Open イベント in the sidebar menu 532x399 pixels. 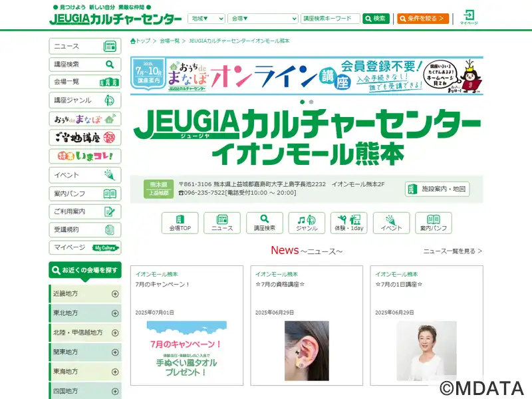[x=85, y=175]
